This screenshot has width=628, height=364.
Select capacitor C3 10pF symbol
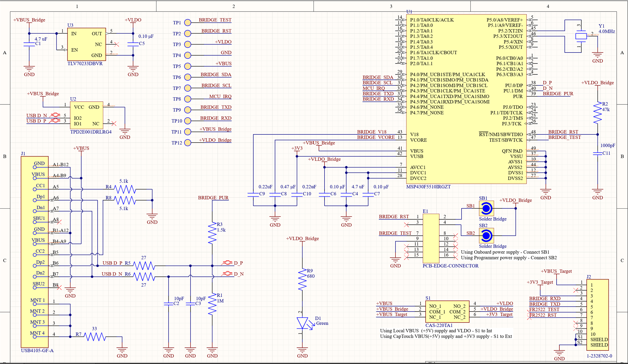coord(190,304)
